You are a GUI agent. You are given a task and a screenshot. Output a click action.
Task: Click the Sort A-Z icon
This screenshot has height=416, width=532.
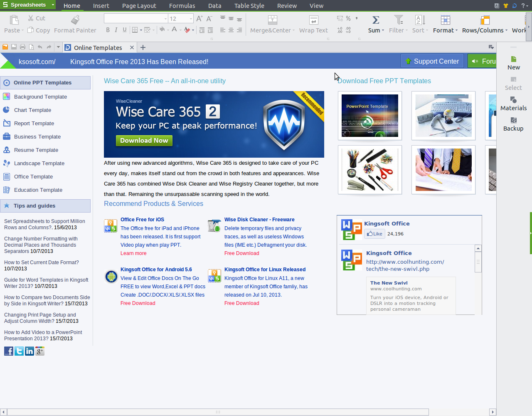pyautogui.click(x=420, y=20)
